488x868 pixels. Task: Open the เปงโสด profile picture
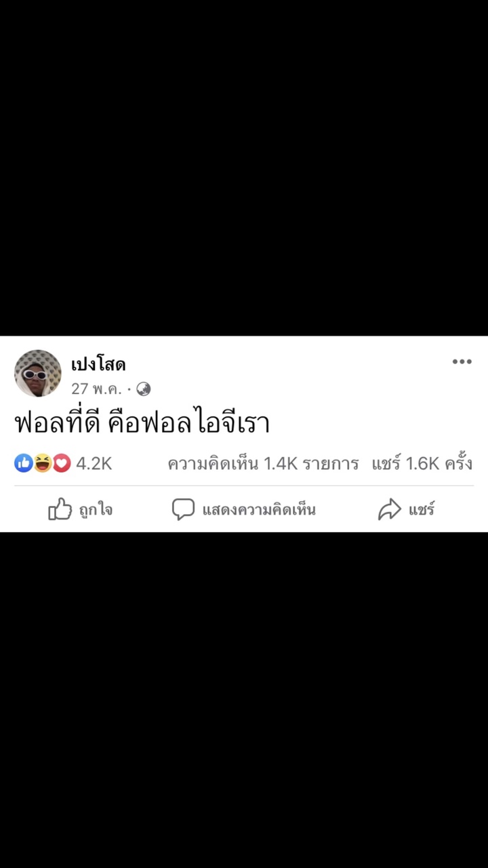click(38, 373)
